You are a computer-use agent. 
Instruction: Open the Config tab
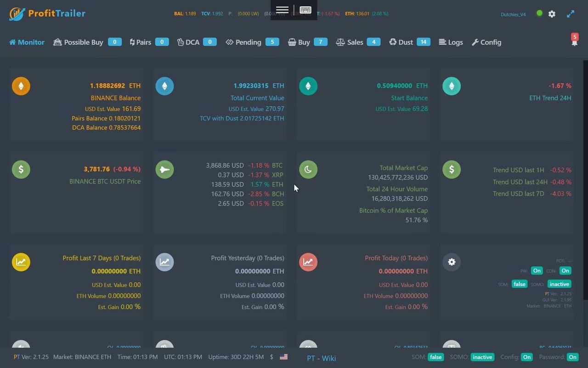pyautogui.click(x=486, y=42)
